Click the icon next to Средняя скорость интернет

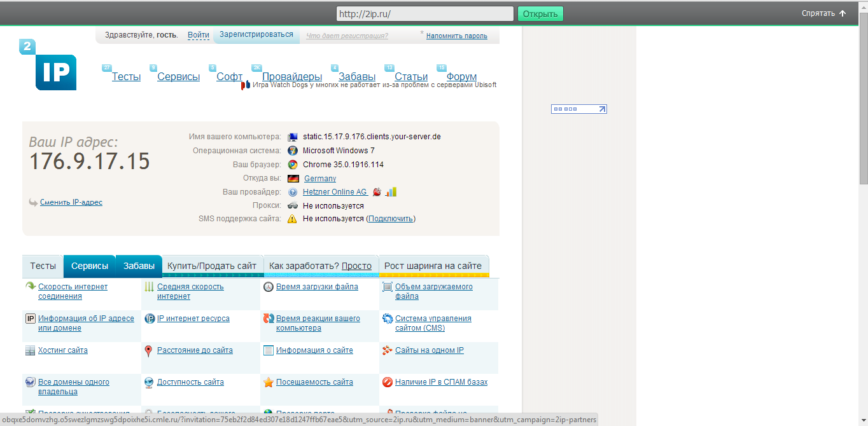(149, 287)
